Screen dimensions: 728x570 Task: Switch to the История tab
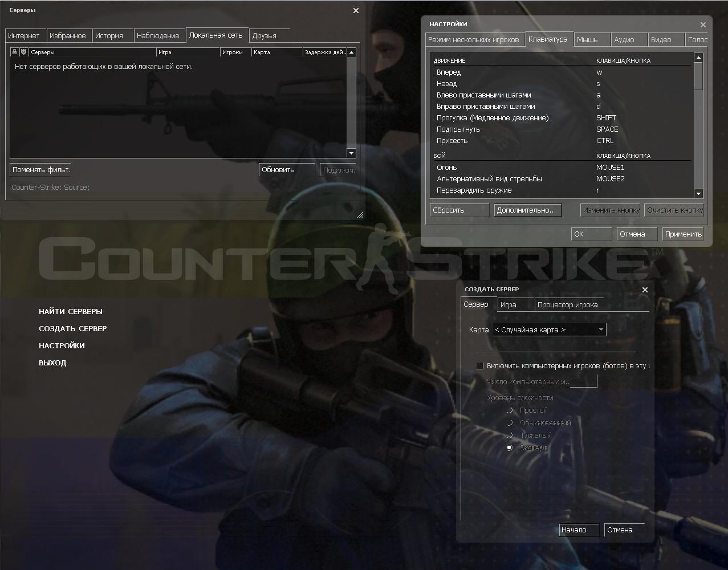coord(112,35)
